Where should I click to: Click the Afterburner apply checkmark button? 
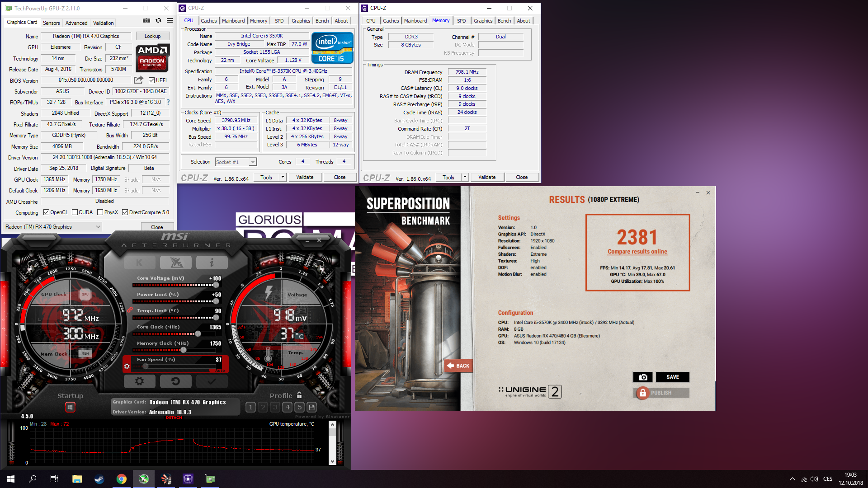[x=212, y=381]
